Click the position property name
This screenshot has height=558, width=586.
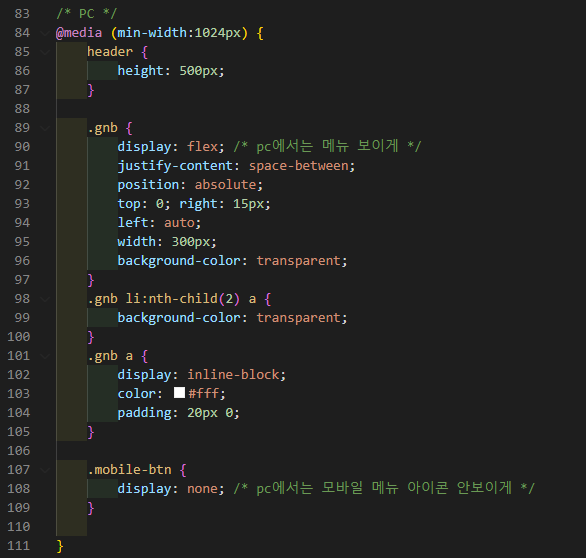coord(148,185)
